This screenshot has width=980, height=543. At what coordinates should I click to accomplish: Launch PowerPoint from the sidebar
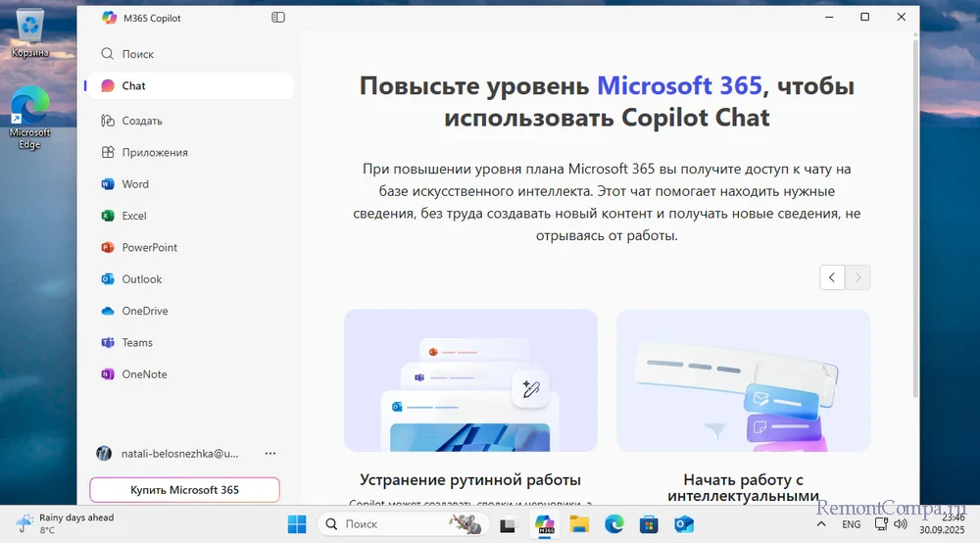(x=149, y=248)
